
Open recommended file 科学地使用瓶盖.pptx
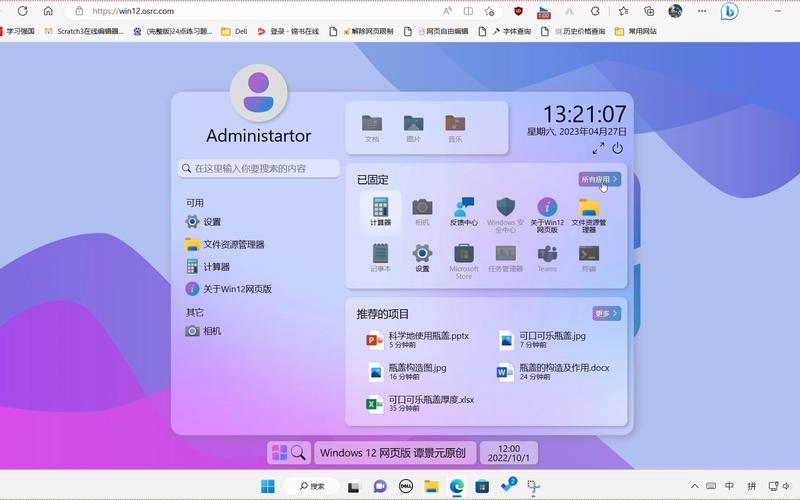[x=417, y=339]
